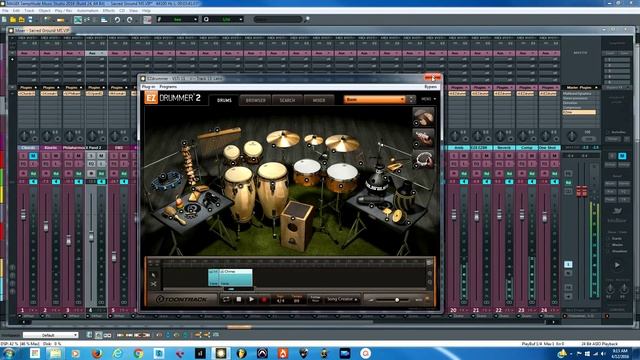The width and height of the screenshot is (640, 360).
Task: Click the highlighted plugin in Master plugin list
Action: coord(579,112)
